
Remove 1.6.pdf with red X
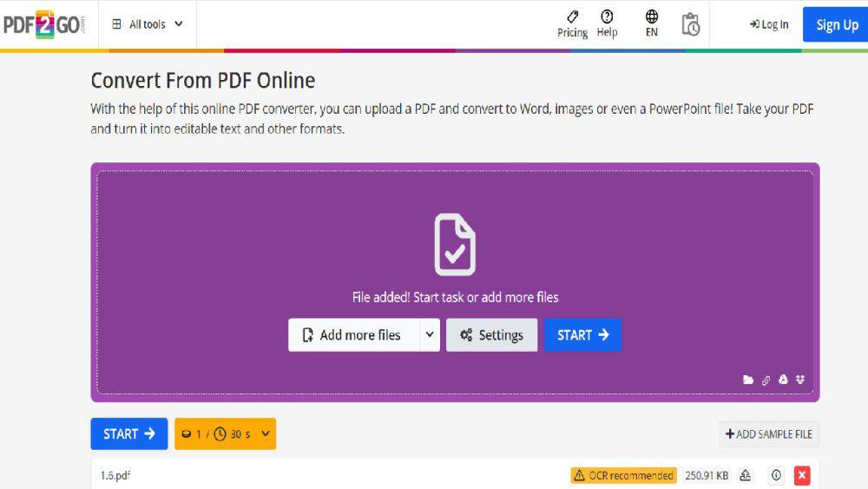tap(801, 475)
